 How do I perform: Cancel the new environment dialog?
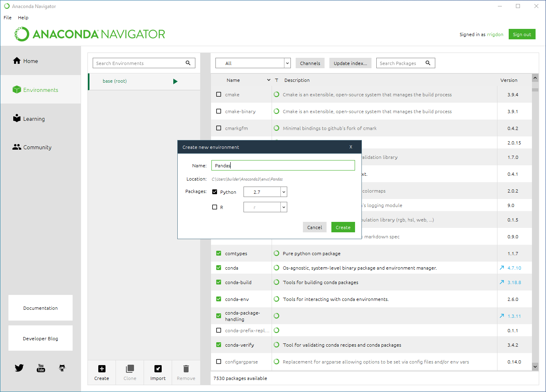(x=315, y=227)
